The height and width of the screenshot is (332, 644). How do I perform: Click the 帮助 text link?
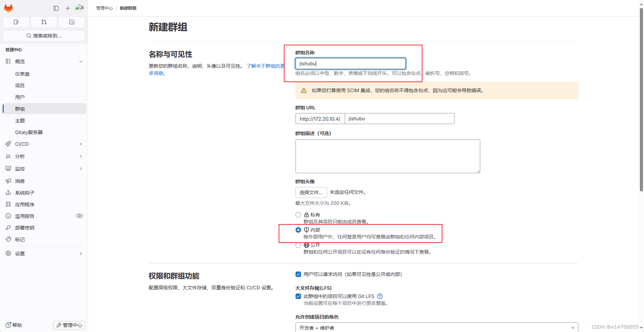click(17, 325)
